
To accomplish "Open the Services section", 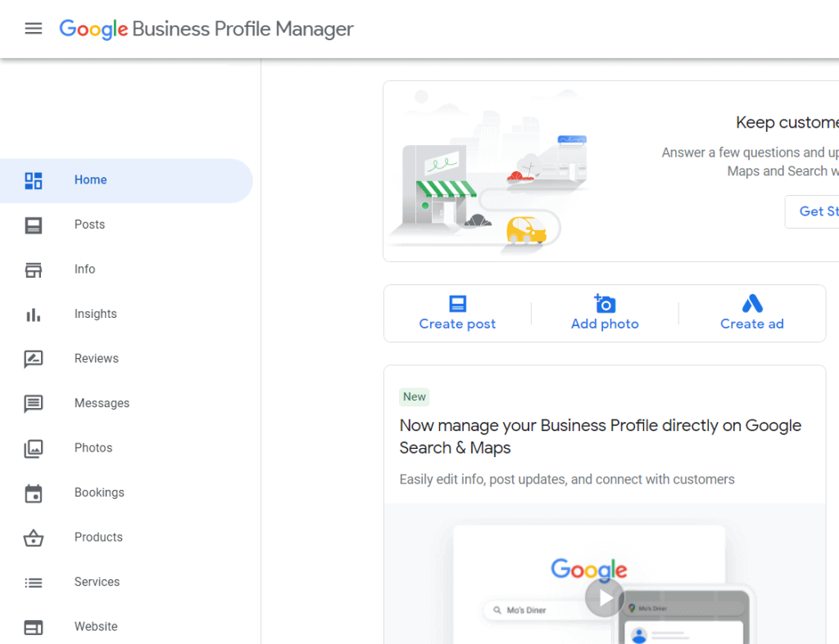I will coord(126,582).
